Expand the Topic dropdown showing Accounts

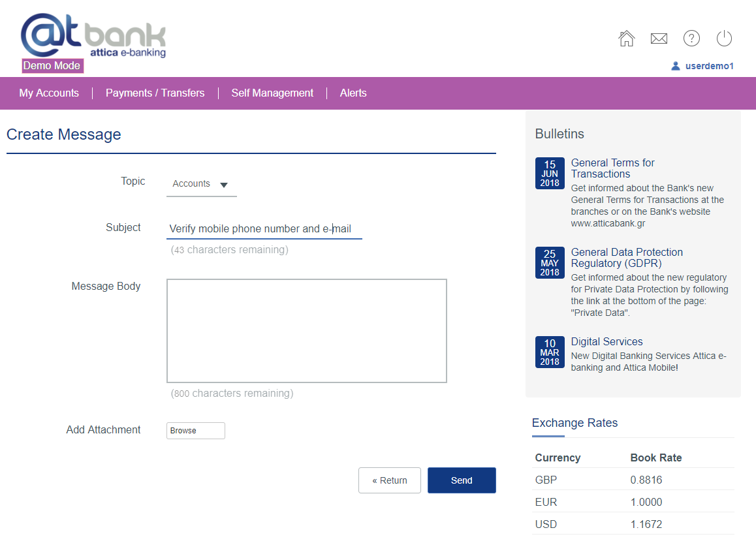[x=202, y=184]
